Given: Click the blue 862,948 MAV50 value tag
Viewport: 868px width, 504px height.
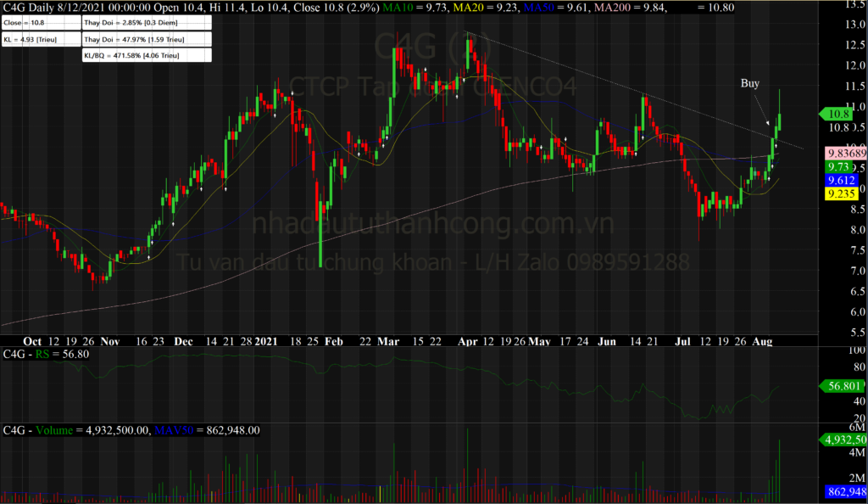Looking at the screenshot, I should point(843,491).
